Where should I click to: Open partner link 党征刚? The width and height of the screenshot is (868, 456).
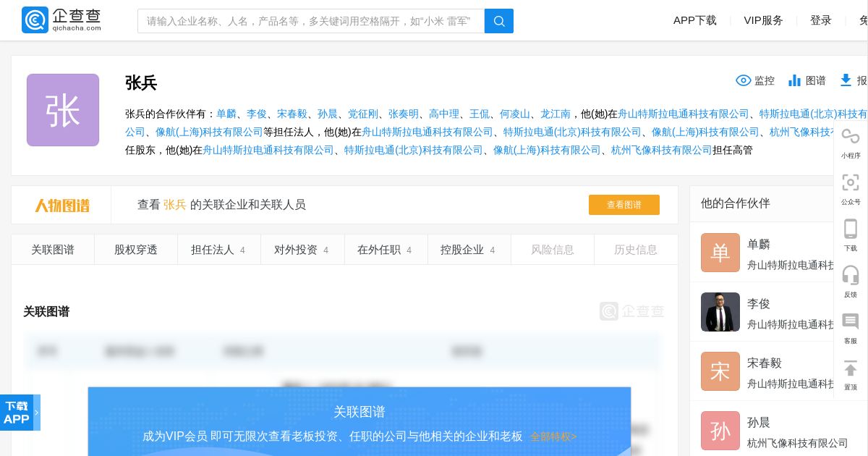pyautogui.click(x=363, y=114)
